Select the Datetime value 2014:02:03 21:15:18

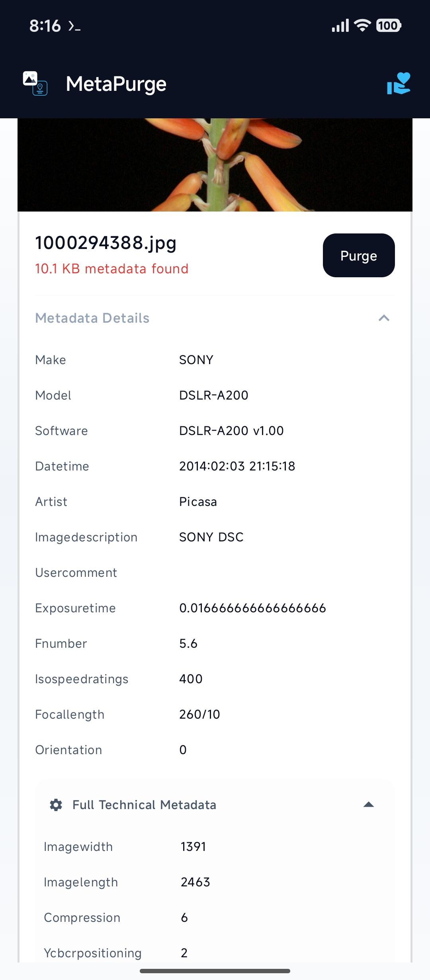click(237, 466)
